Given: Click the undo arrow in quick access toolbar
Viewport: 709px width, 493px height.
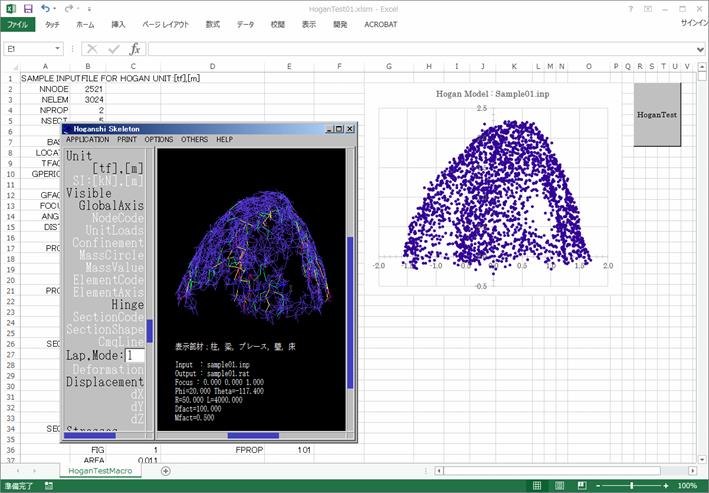Looking at the screenshot, I should pyautogui.click(x=44, y=8).
